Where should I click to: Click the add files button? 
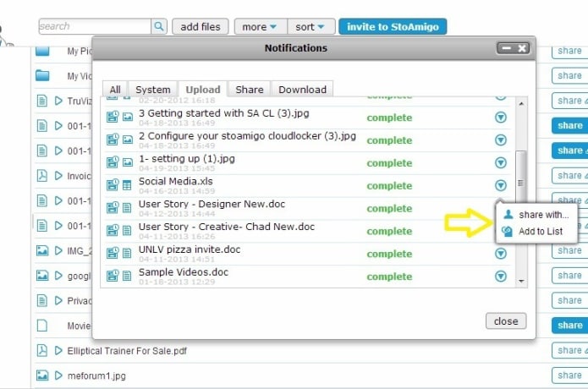tap(200, 27)
